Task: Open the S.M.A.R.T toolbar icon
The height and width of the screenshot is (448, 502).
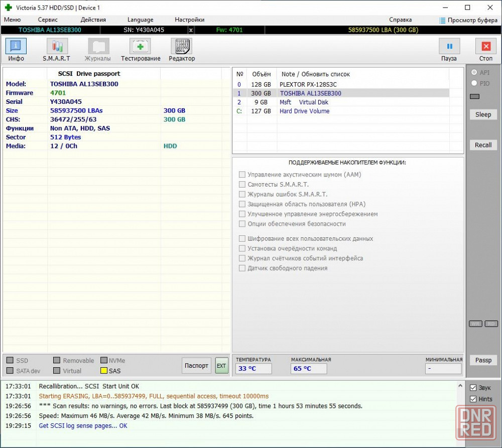Action: (x=57, y=46)
